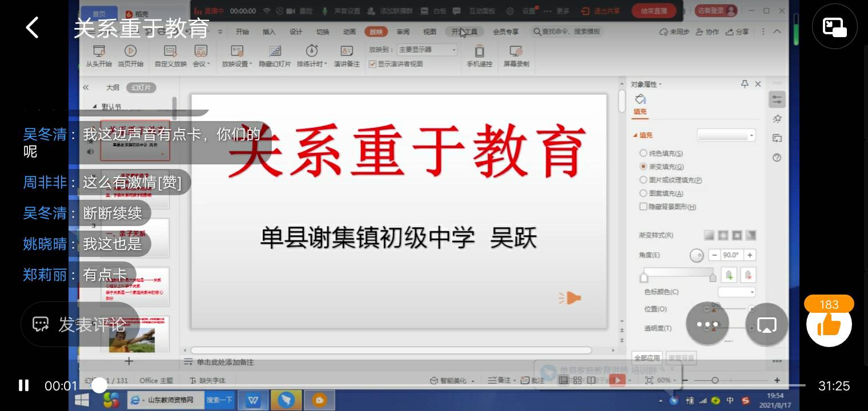This screenshot has height=411, width=868.
Task: Click the 查找命令 search box
Action: click(566, 32)
